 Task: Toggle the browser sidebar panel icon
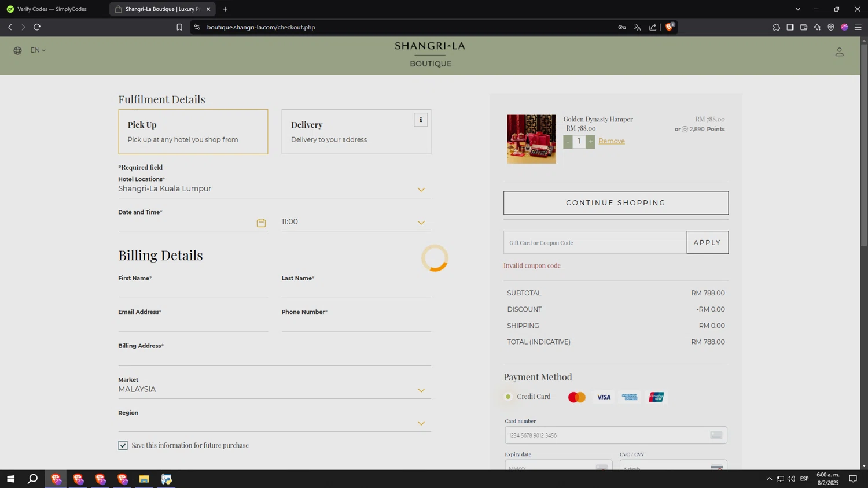[x=790, y=27]
